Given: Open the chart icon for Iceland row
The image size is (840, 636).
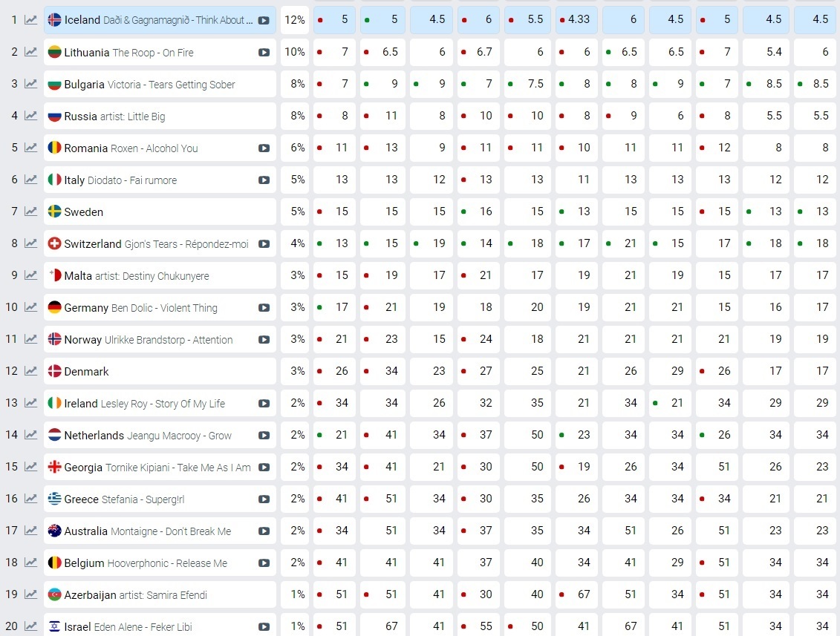Looking at the screenshot, I should (30, 20).
